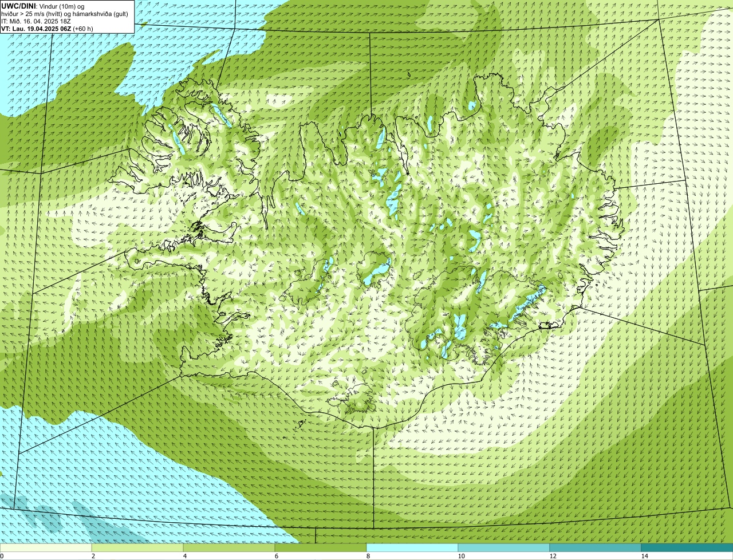The image size is (733, 560).
Task: Click the dark green 6–8 m/s legend swatch
Action: [x=321, y=547]
